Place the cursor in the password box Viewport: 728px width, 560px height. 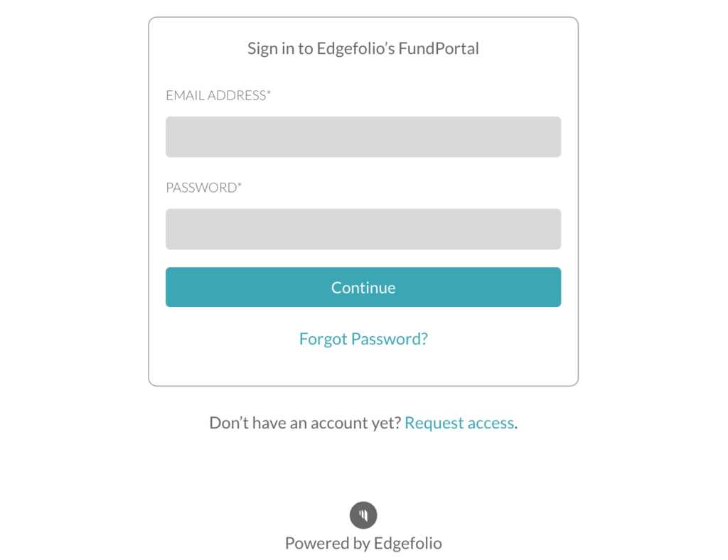point(363,230)
